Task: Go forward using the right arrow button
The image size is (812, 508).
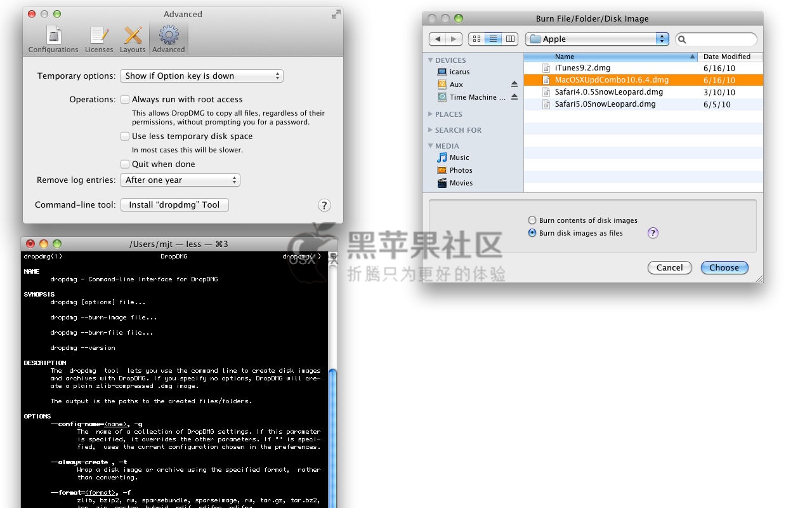Action: pos(454,39)
